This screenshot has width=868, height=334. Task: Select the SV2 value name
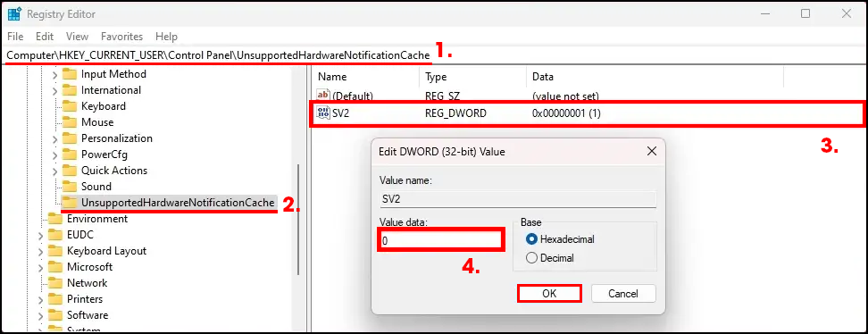pos(341,113)
